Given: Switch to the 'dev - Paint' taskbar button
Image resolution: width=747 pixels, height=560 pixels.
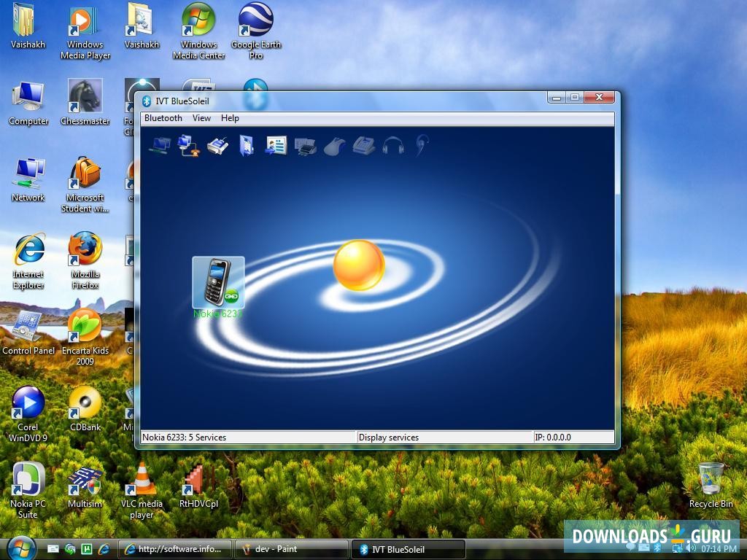Looking at the screenshot, I should click(x=292, y=549).
